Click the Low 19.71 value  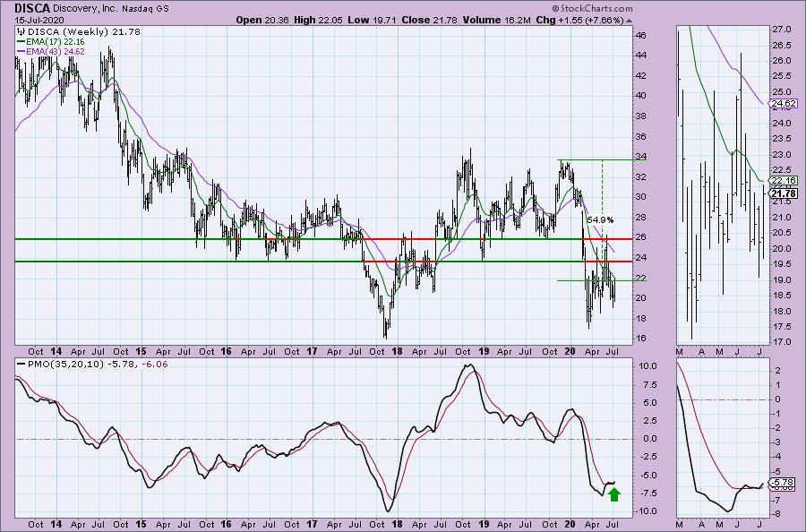click(372, 20)
